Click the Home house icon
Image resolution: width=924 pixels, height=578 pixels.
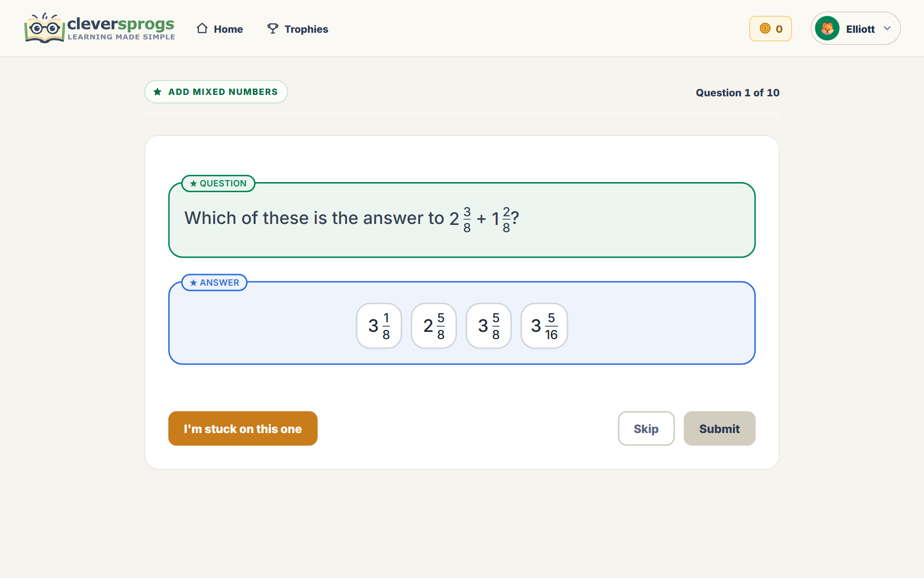(202, 28)
